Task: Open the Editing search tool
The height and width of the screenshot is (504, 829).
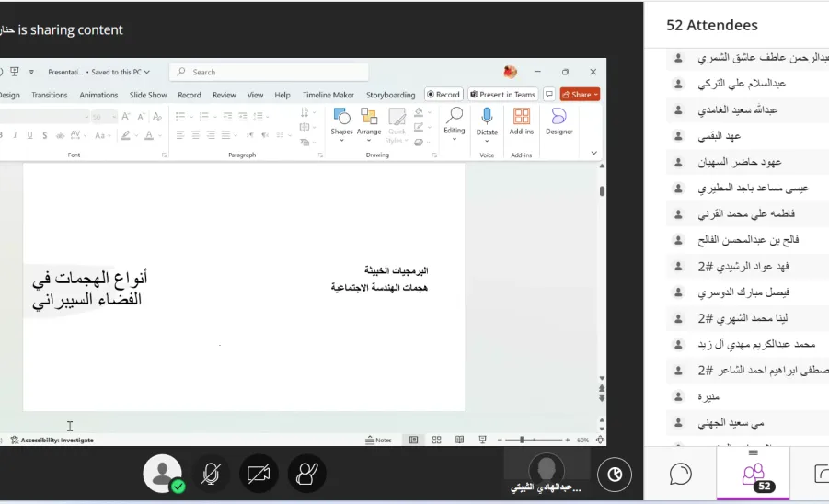Action: 455,123
